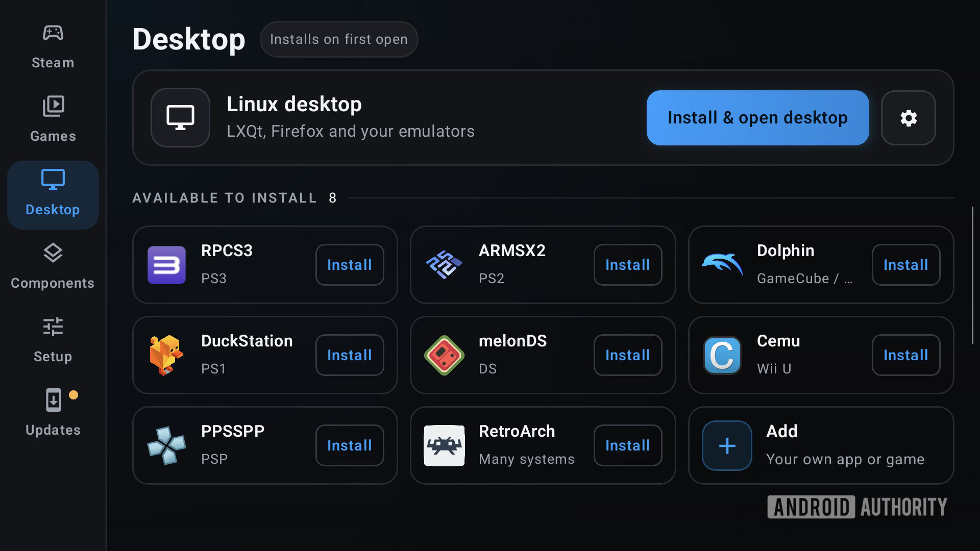Click the 'Desktop' page heading
This screenshot has width=980, height=551.
click(x=189, y=39)
